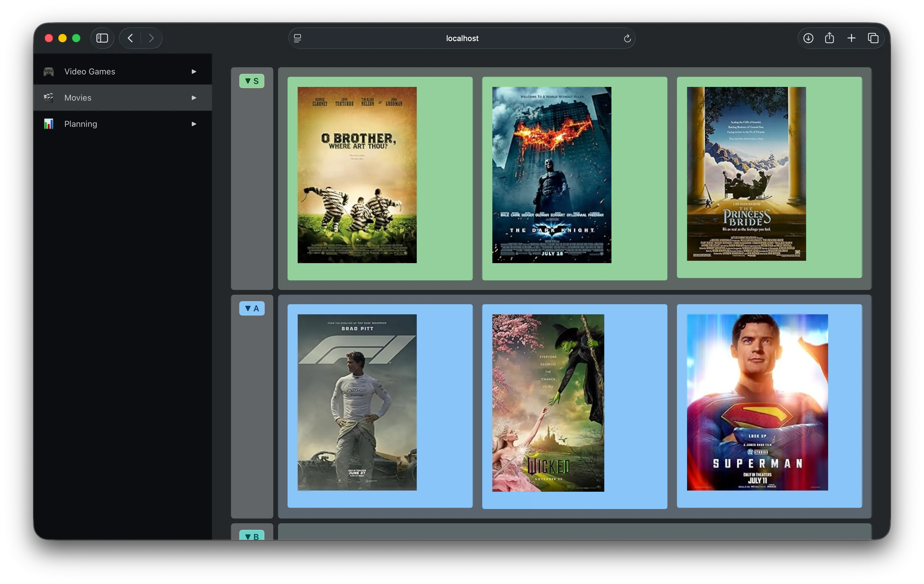Click the Share icon
The image size is (924, 584).
tap(830, 38)
